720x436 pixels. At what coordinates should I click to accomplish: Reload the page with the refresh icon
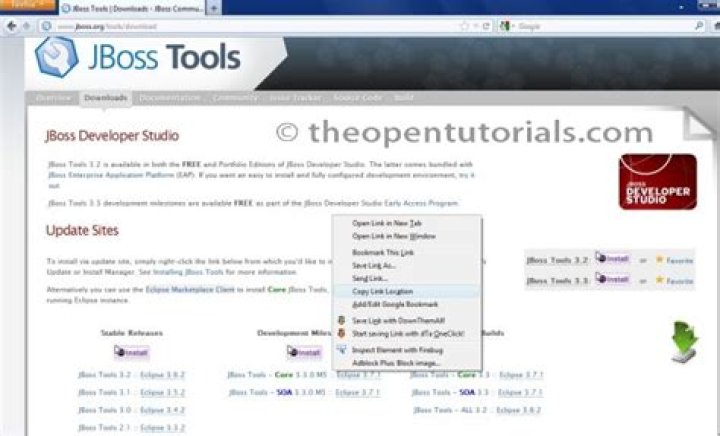pos(486,26)
